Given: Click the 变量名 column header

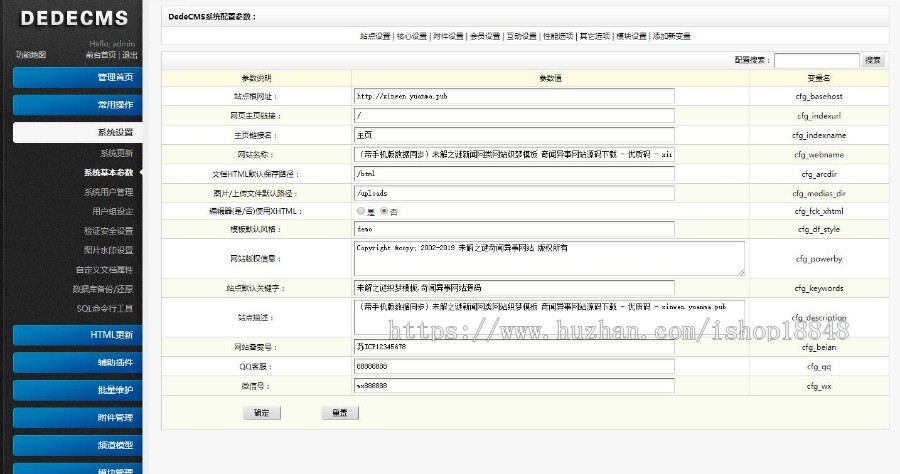Looking at the screenshot, I should (819, 78).
